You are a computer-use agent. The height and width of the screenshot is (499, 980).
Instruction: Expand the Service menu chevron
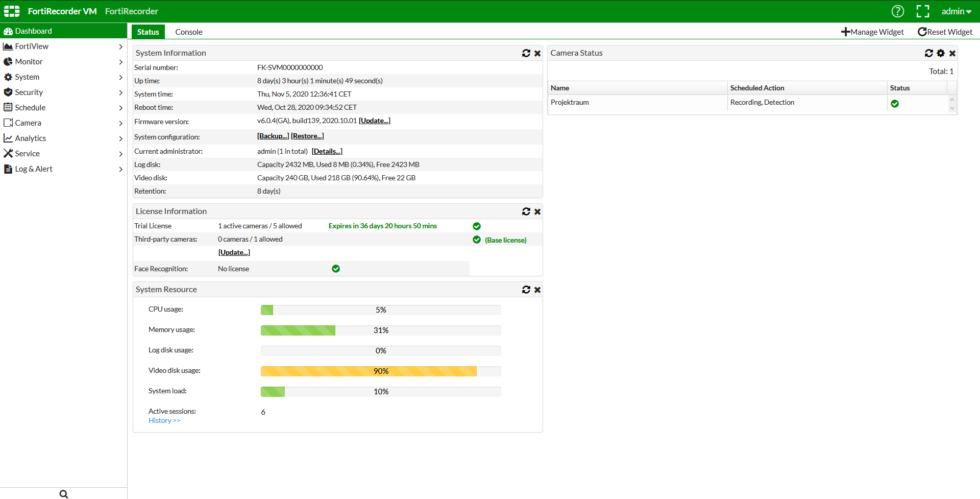tap(121, 154)
